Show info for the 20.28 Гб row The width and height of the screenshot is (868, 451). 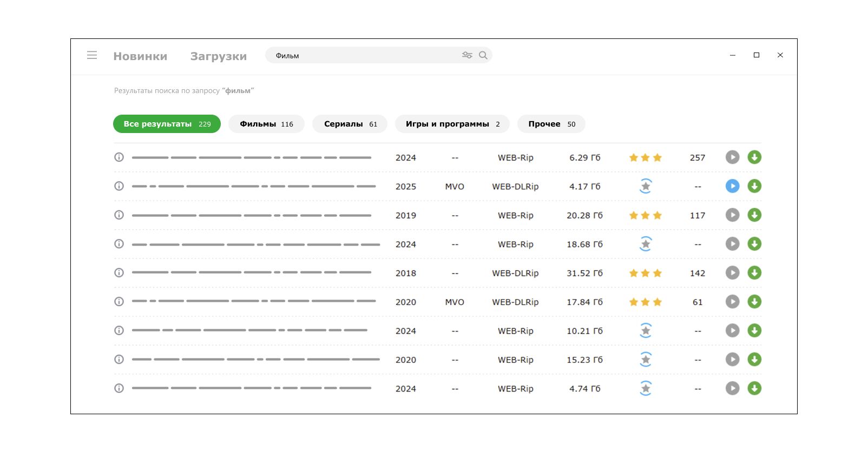[119, 215]
